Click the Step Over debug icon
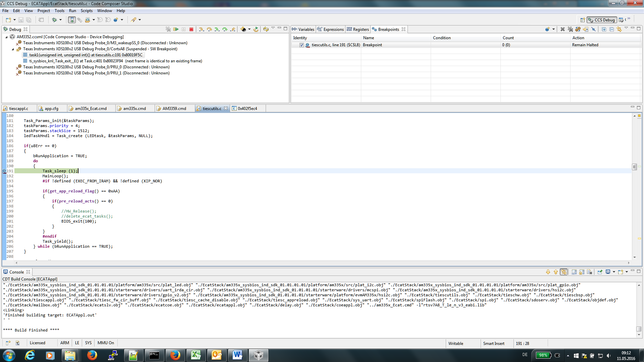Viewport: 644px width, 362px height. pos(209,29)
